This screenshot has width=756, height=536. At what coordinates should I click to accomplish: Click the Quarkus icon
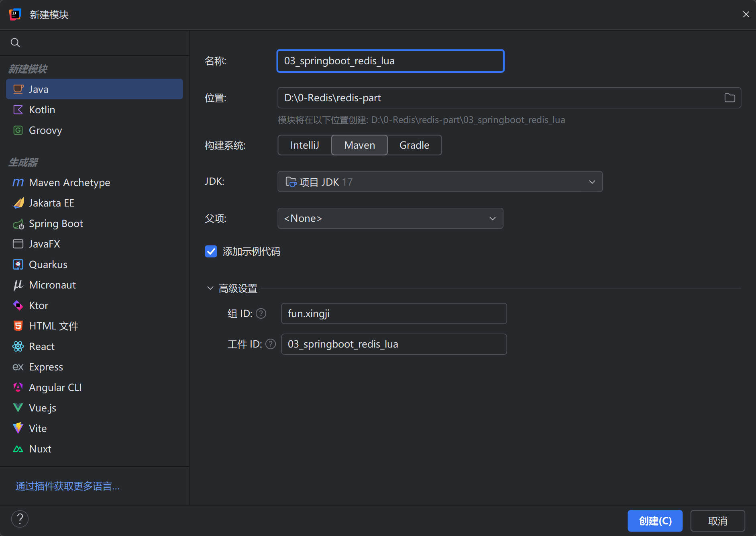tap(18, 264)
